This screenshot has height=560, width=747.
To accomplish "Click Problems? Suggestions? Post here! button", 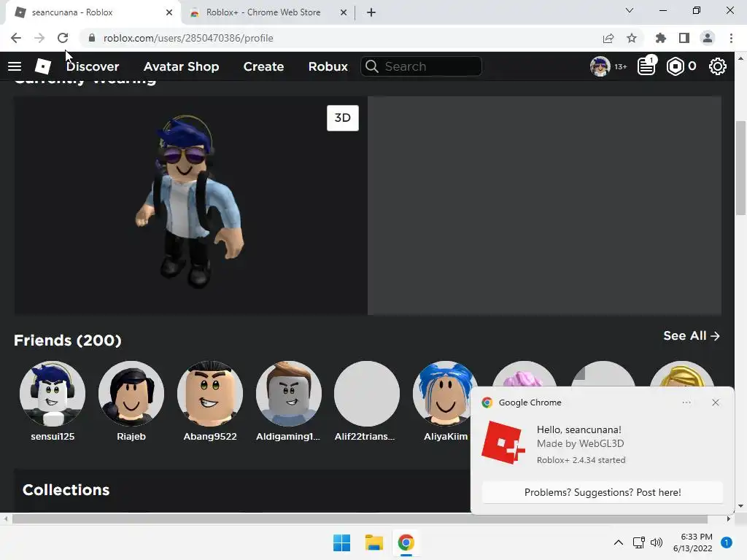I will tap(603, 492).
